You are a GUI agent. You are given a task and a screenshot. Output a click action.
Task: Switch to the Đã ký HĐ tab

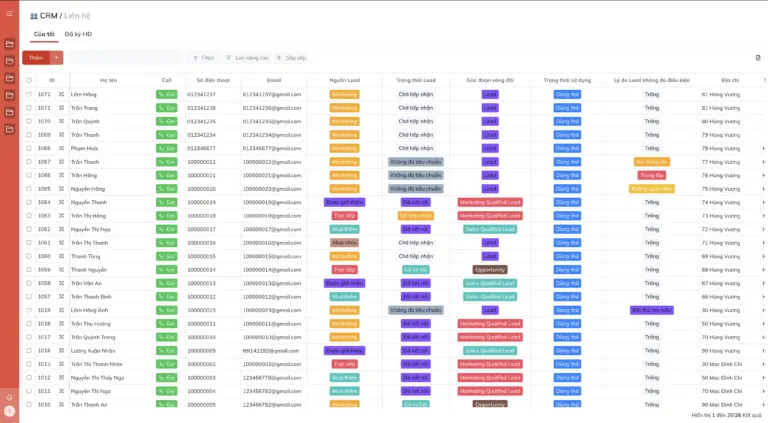click(78, 34)
